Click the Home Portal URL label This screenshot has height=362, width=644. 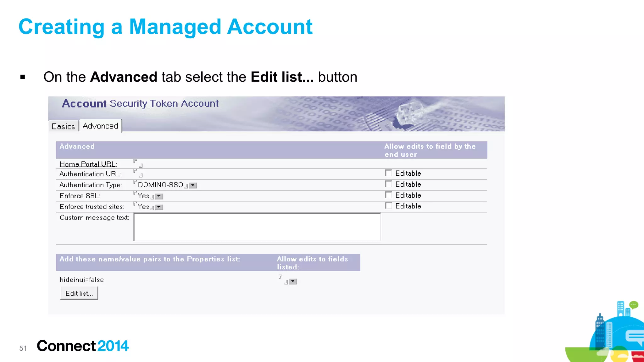pyautogui.click(x=88, y=164)
